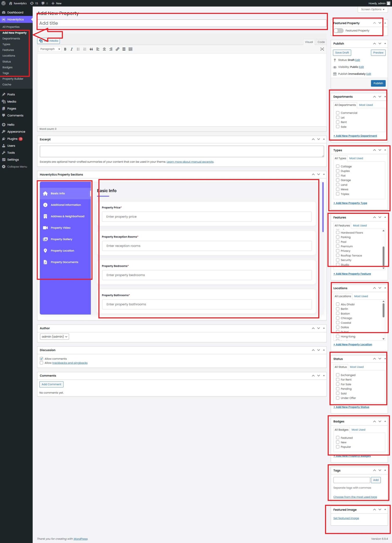This screenshot has width=392, height=543.
Task: Click the bulleted list icon
Action: point(78,49)
